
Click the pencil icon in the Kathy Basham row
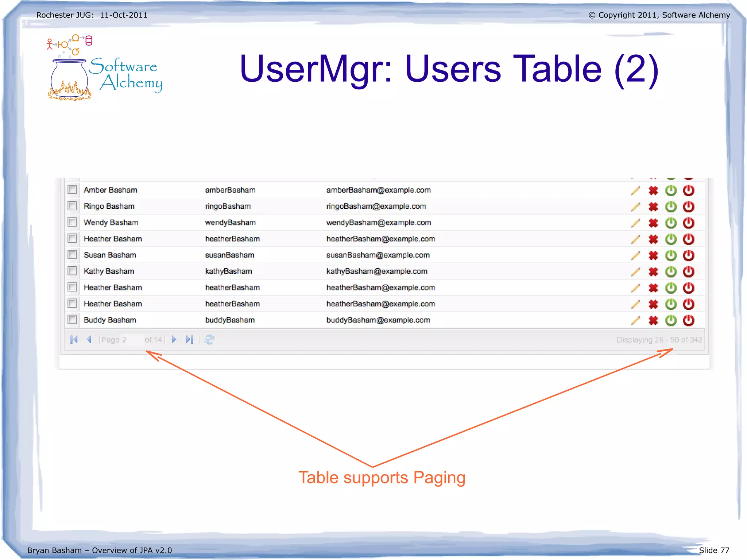[635, 272]
